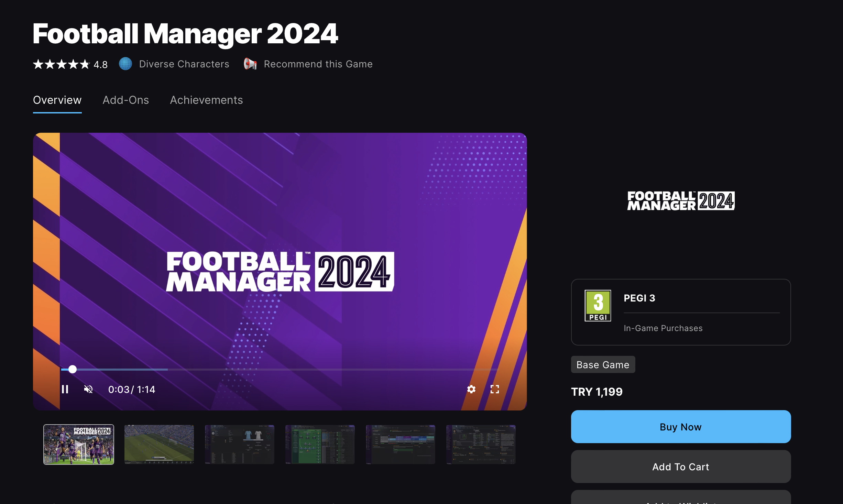
Task: Open the PEGI 3 rating badge
Action: click(x=598, y=306)
